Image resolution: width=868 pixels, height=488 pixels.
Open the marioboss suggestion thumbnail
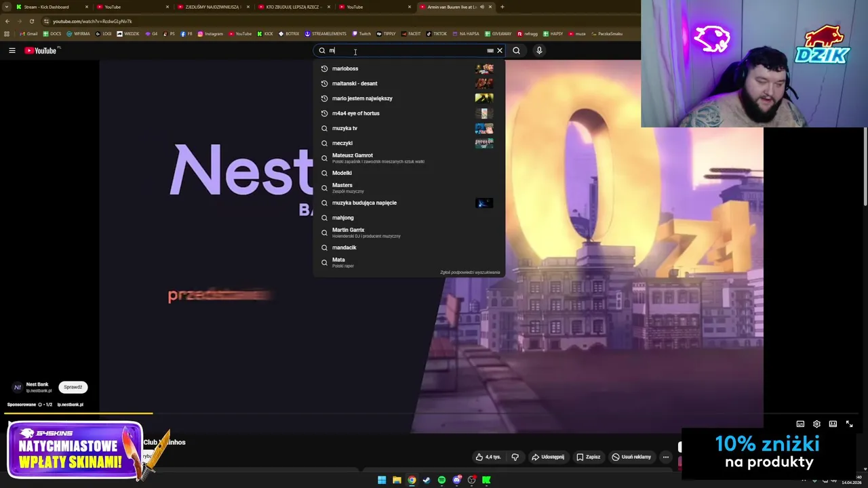coord(484,68)
